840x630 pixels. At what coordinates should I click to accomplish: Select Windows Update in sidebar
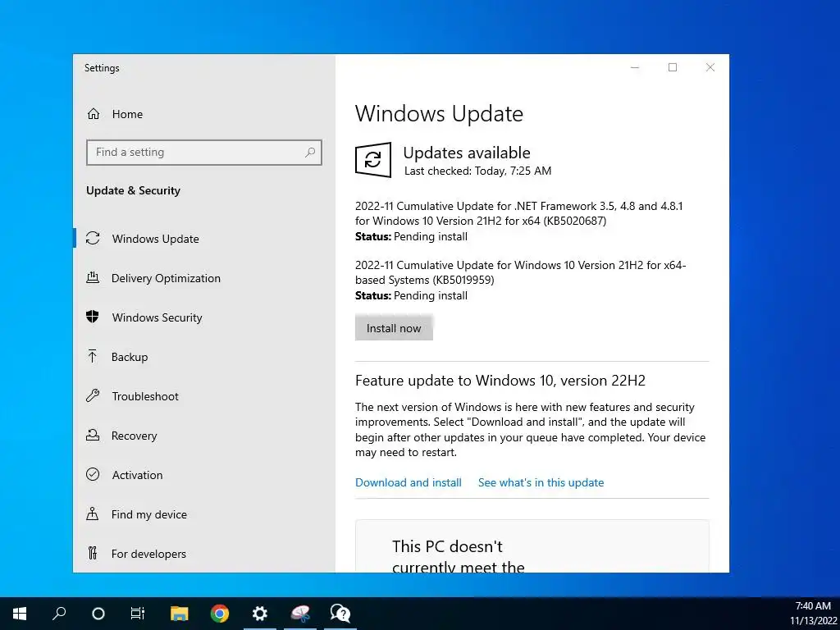coord(204,239)
